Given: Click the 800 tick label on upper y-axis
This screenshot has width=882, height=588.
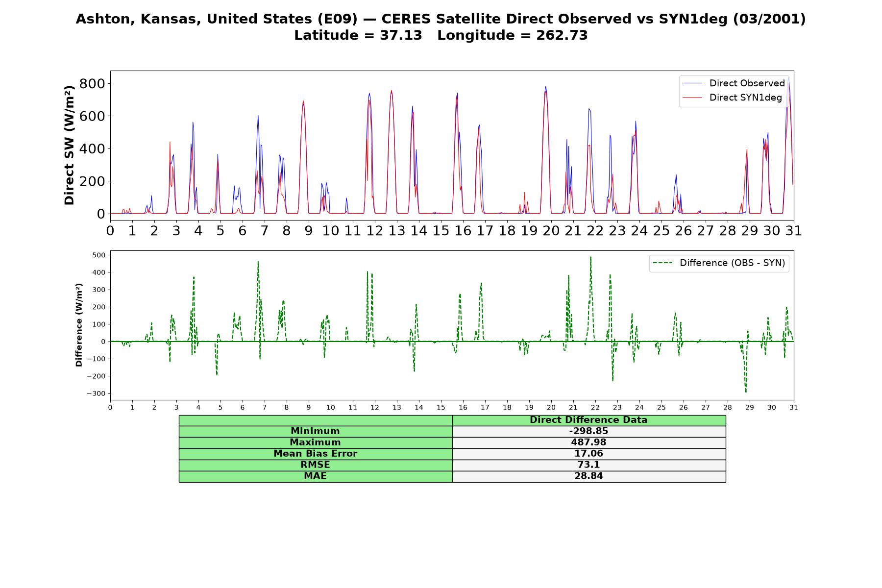Looking at the screenshot, I should click(x=92, y=84).
